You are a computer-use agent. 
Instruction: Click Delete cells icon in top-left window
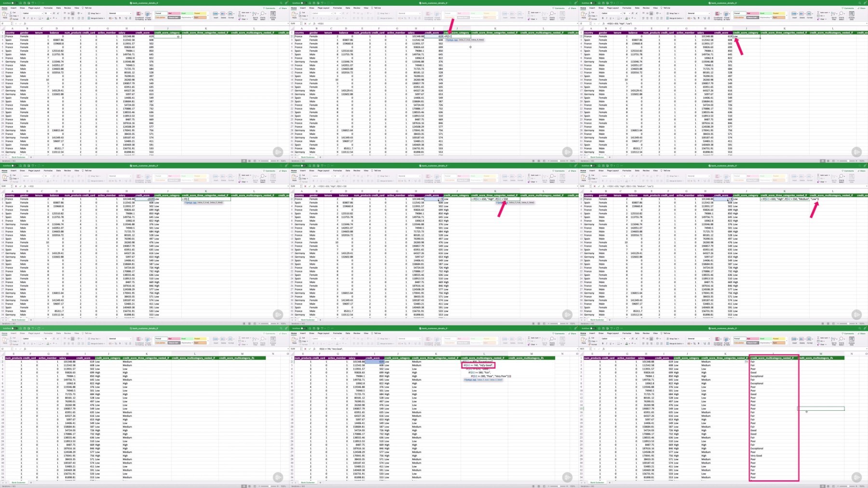(x=223, y=14)
